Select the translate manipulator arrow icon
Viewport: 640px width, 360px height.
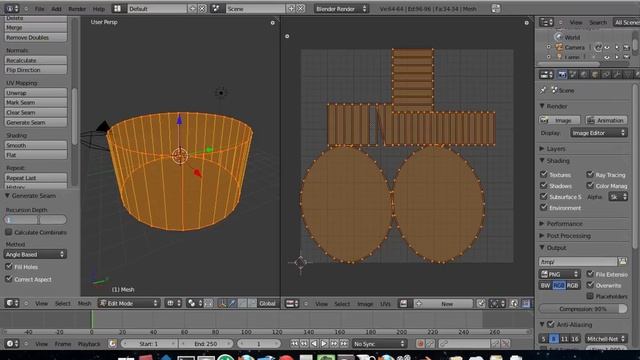tap(232, 303)
